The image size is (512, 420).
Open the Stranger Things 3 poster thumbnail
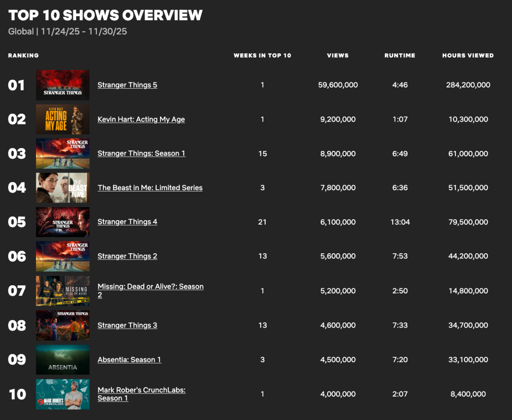tap(63, 325)
